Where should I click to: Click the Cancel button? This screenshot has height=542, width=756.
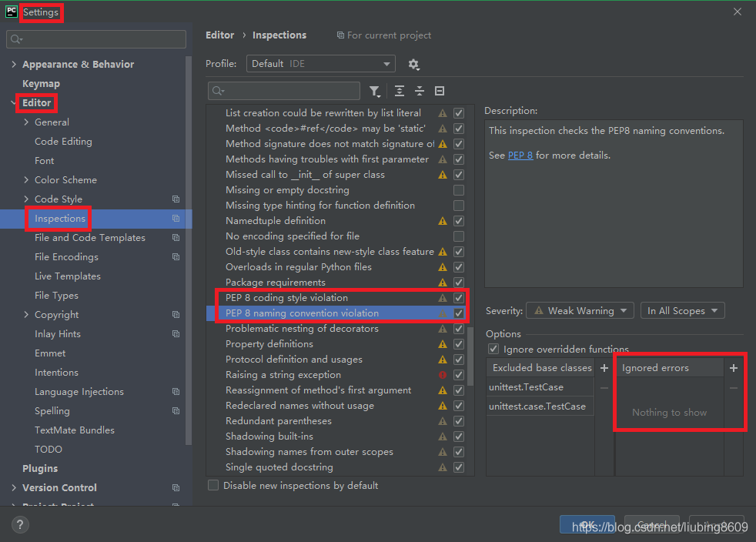652,524
